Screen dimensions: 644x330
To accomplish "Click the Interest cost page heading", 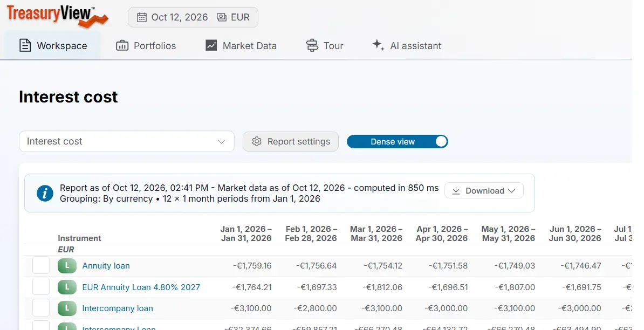I will click(68, 97).
